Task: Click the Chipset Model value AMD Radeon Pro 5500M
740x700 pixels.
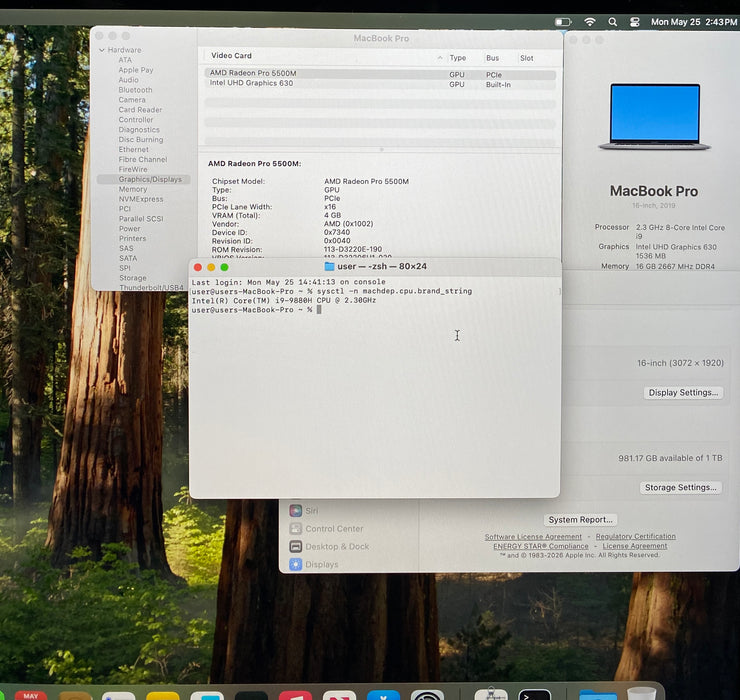Action: pos(366,181)
